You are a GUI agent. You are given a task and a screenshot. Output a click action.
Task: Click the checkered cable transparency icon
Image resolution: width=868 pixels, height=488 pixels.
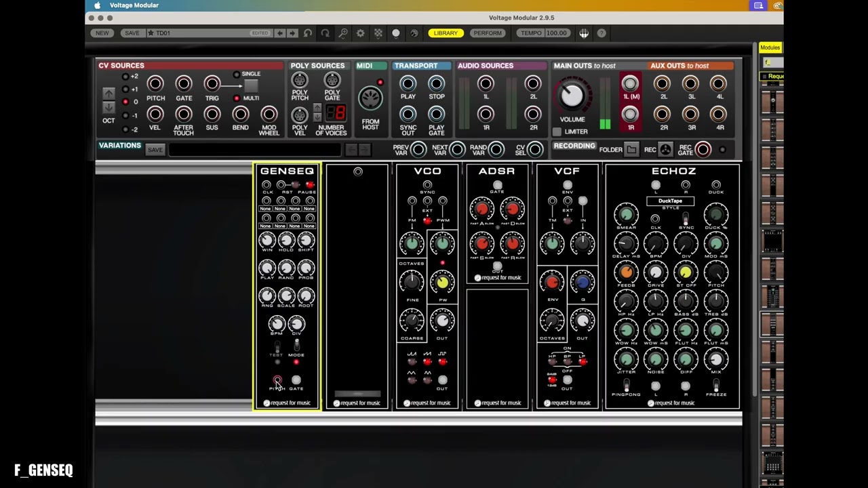pyautogui.click(x=378, y=33)
